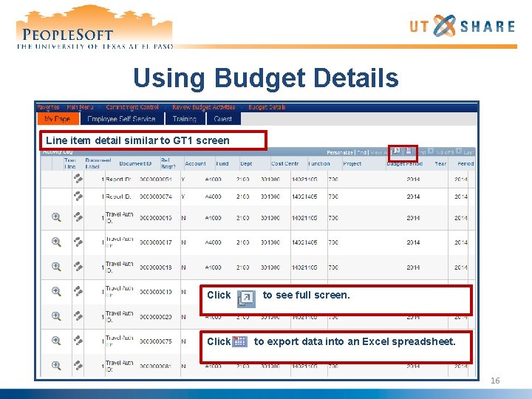Sort by the Ref Bdgt? column header

tap(168, 163)
